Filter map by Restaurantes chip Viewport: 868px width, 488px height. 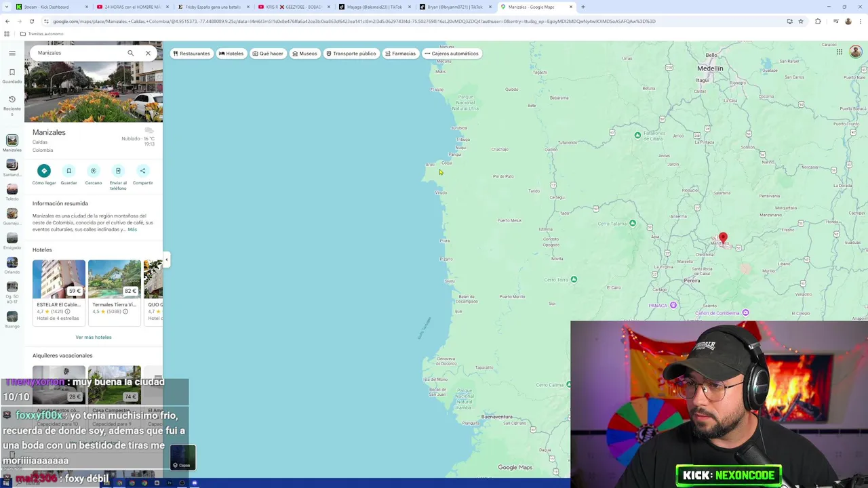(191, 54)
